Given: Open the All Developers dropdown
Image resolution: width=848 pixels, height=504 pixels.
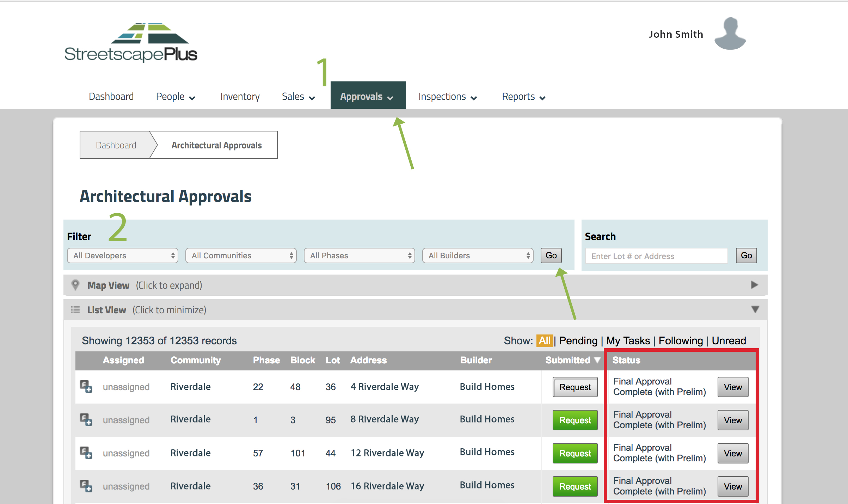Looking at the screenshot, I should click(123, 256).
